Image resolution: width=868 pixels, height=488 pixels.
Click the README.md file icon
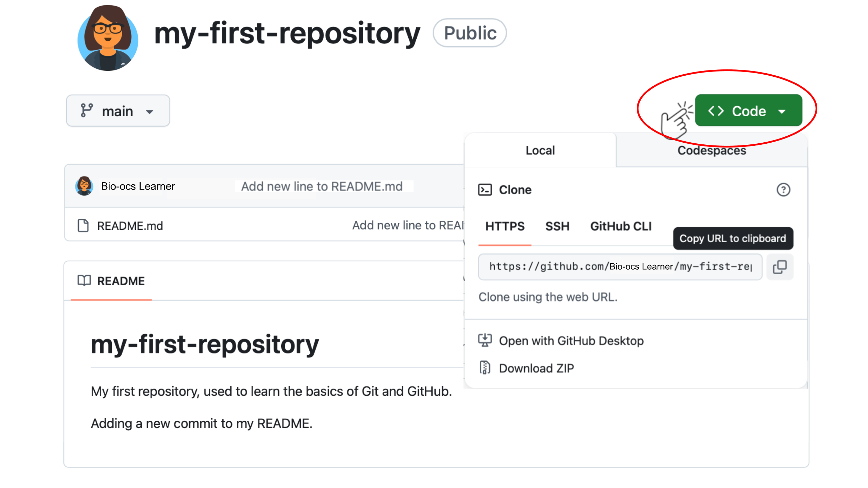coord(83,226)
